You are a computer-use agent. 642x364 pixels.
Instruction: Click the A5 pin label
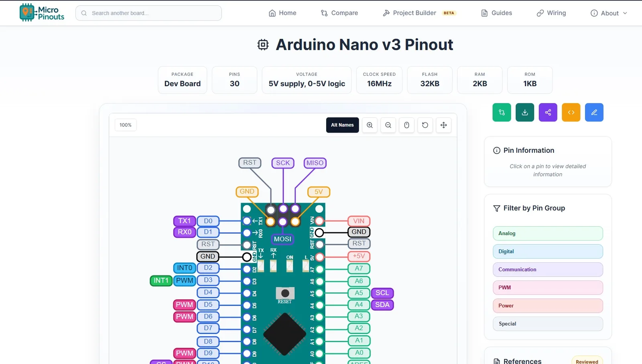point(359,293)
